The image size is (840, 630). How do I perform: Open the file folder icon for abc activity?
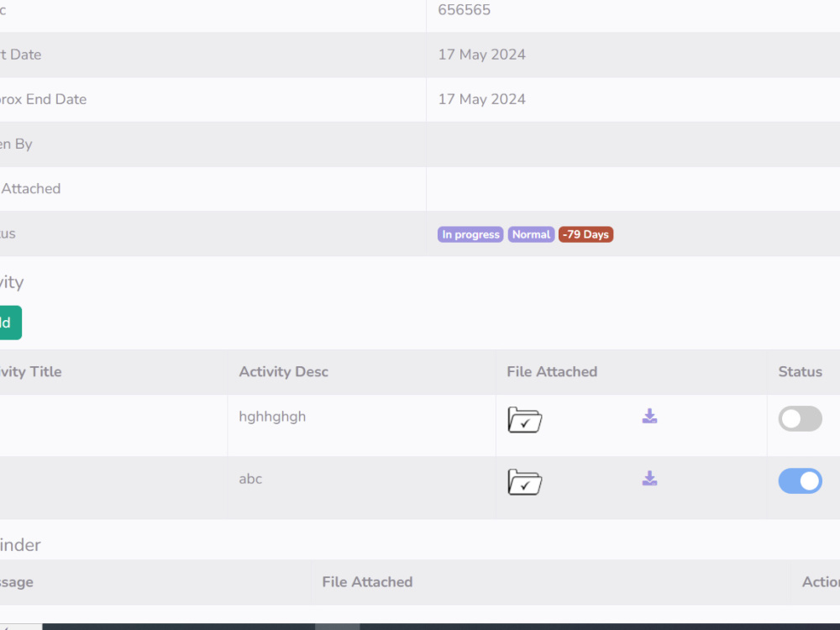(525, 482)
